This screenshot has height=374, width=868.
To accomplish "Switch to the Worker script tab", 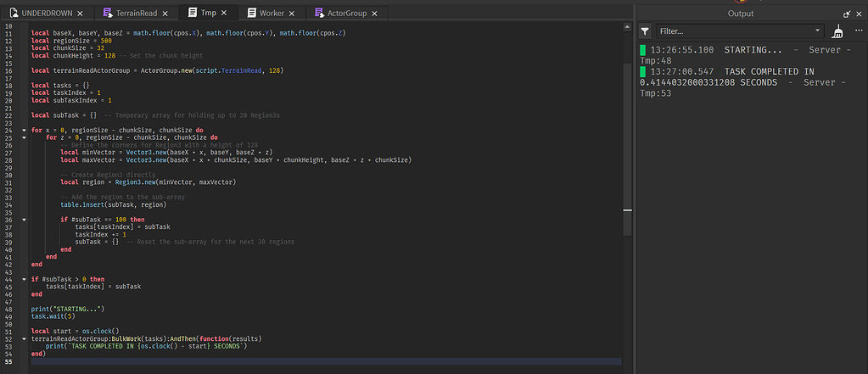I will point(272,14).
